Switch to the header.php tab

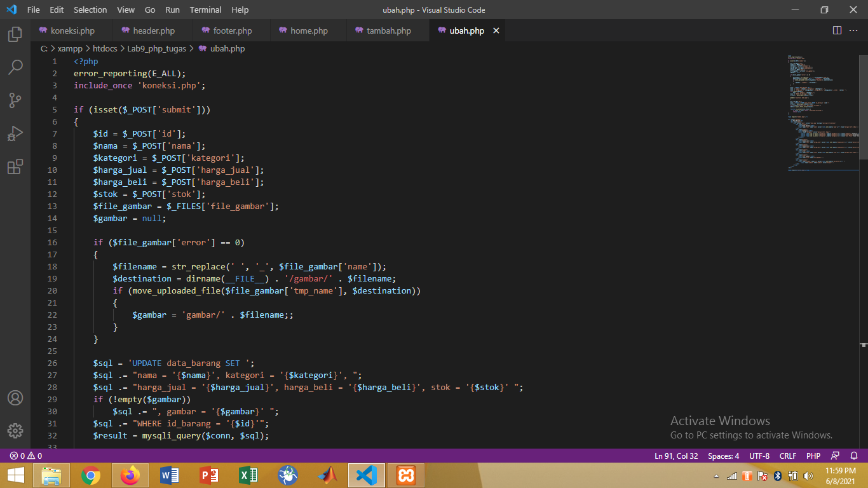click(154, 30)
